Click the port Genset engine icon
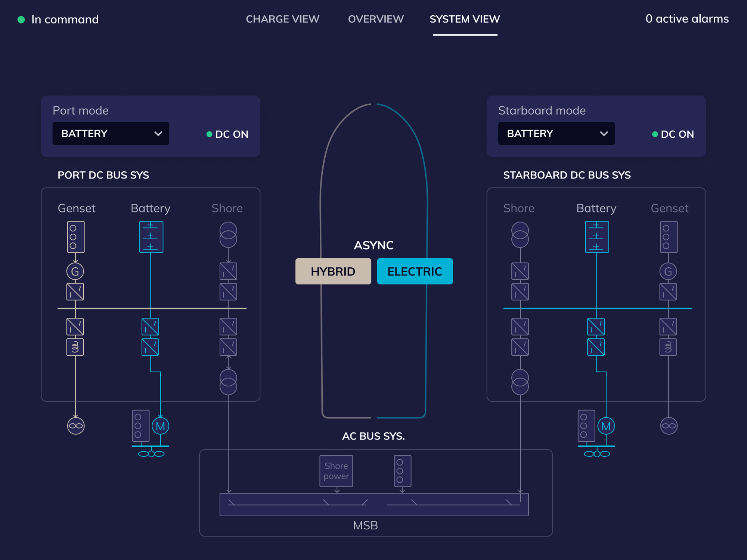 coord(75,237)
